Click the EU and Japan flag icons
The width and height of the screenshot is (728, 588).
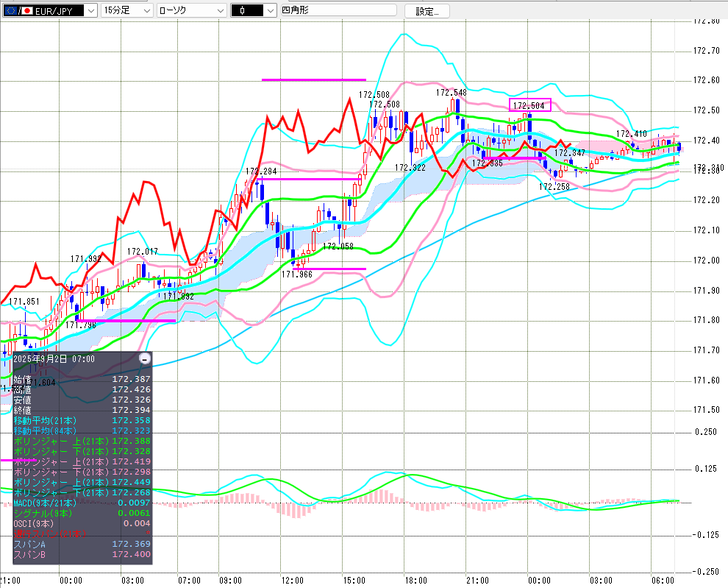click(x=18, y=10)
